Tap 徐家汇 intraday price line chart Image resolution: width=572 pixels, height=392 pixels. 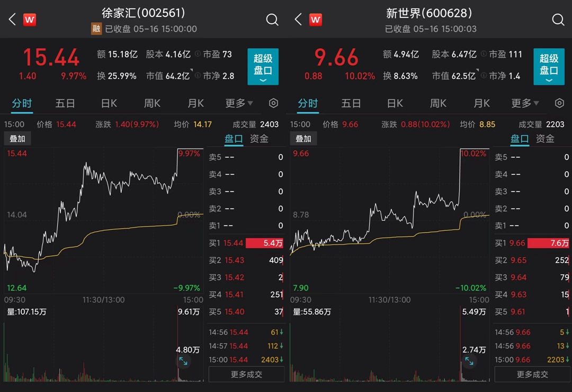pyautogui.click(x=104, y=221)
